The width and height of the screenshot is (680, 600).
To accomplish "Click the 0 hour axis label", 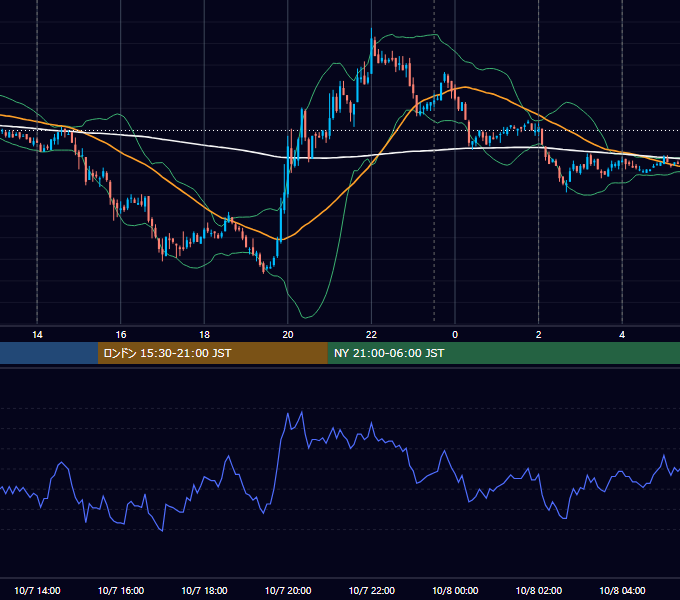I will click(x=455, y=335).
